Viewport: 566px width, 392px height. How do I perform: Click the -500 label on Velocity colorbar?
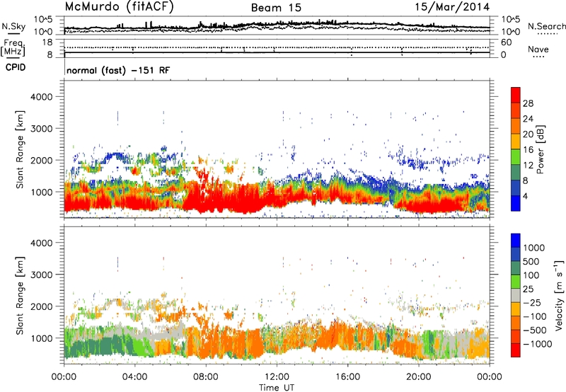tap(535, 330)
